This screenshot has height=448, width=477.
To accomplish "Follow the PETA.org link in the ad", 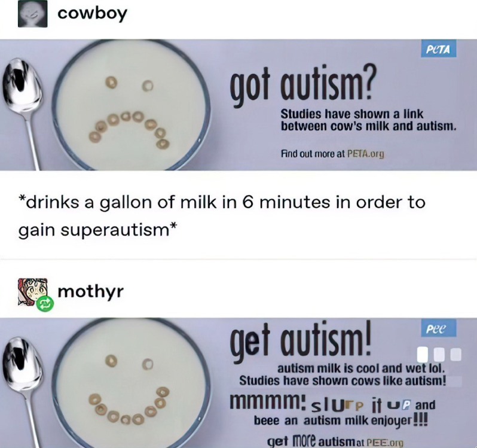I will tap(365, 154).
